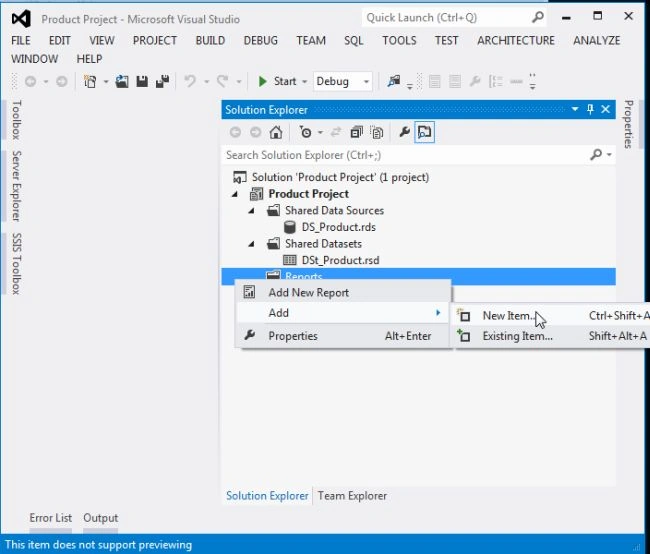Toggle the Preview Selected Items button
The width and height of the screenshot is (650, 554).
(x=424, y=132)
